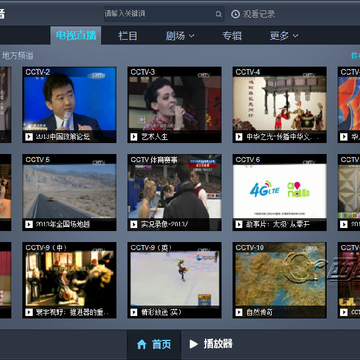Click the play icon beside 播放器
360x360 pixels.
coord(193,344)
